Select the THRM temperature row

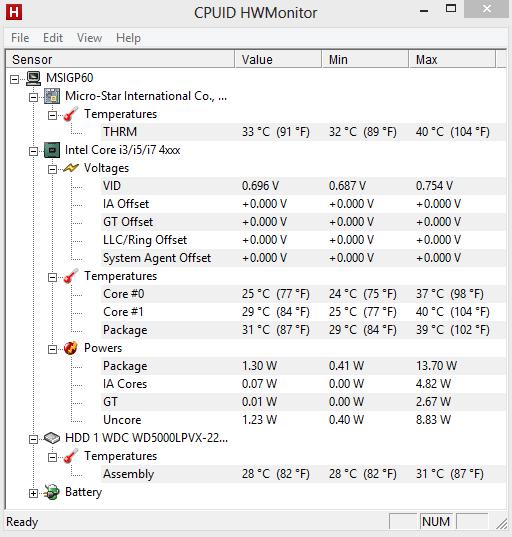click(303, 132)
